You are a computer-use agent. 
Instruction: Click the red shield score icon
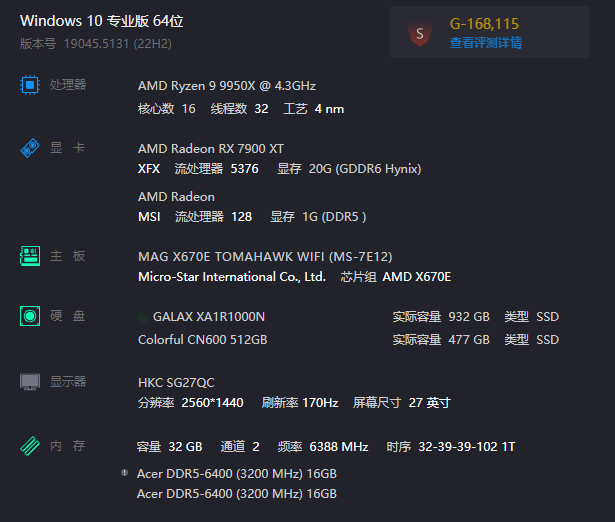pyautogui.click(x=419, y=34)
